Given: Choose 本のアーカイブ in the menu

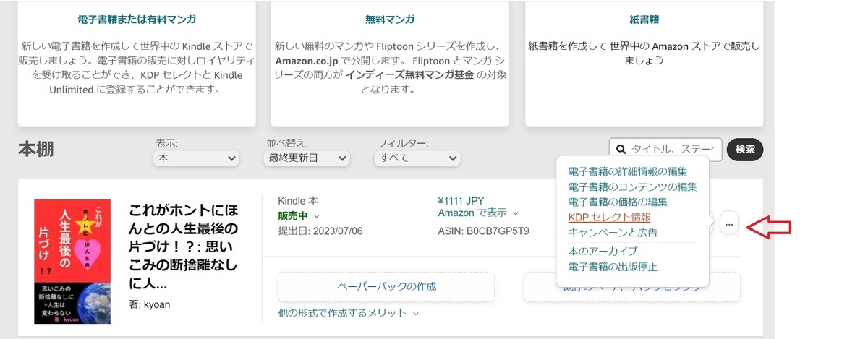Looking at the screenshot, I should click(x=603, y=251).
